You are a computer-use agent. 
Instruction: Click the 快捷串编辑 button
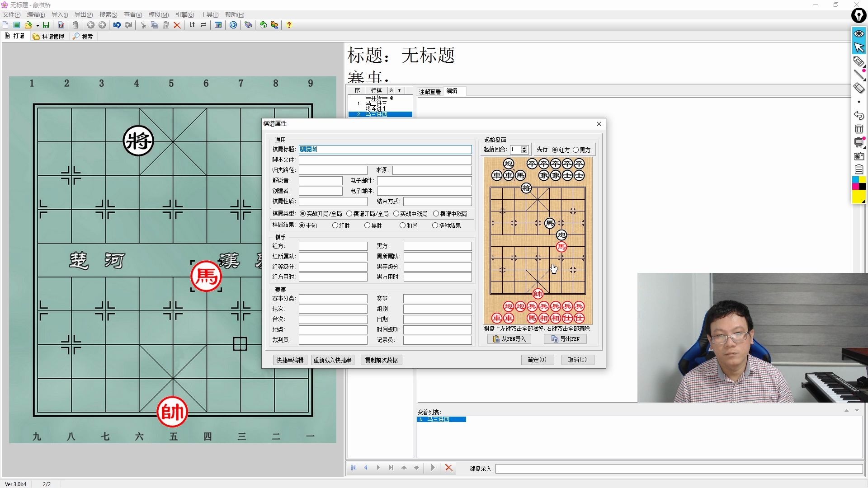[x=290, y=360]
